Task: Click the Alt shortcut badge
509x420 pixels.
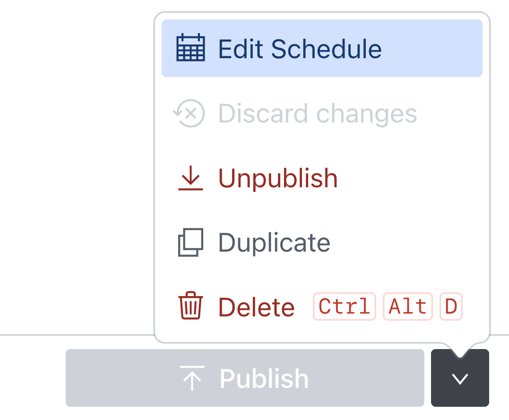Action: pyautogui.click(x=407, y=306)
